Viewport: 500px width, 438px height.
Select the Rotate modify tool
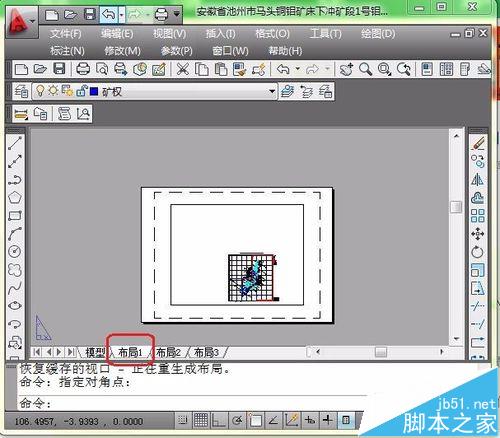point(477,252)
